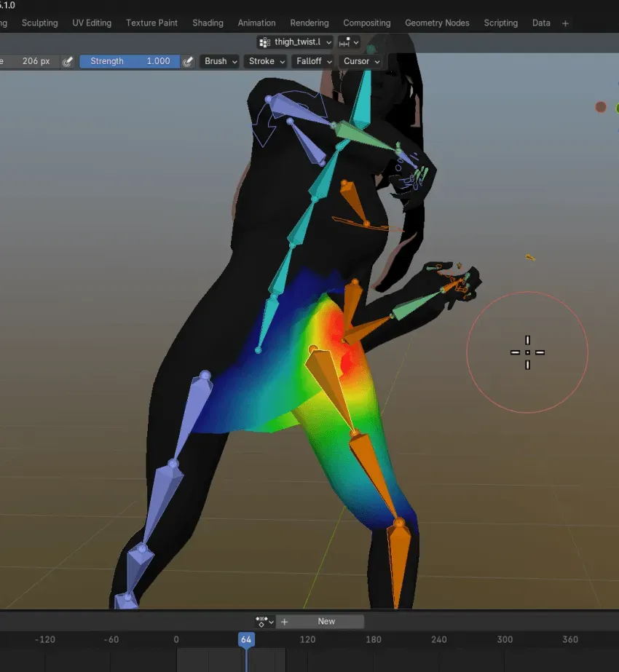Open the action browse icon in the timeline
619x672 pixels.
tap(264, 622)
